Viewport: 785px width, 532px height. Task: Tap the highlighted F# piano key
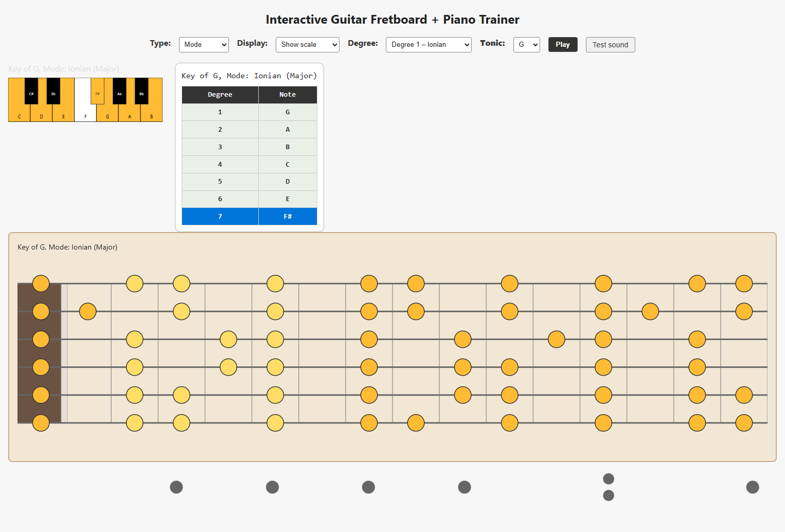pyautogui.click(x=98, y=91)
